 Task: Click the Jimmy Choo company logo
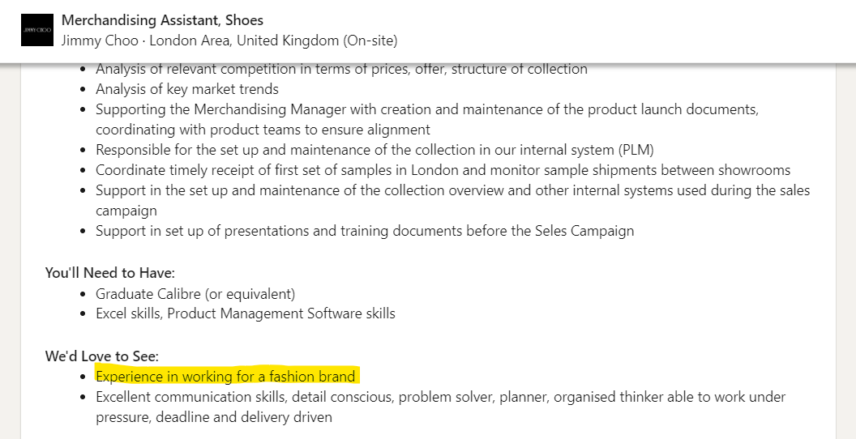pos(37,30)
